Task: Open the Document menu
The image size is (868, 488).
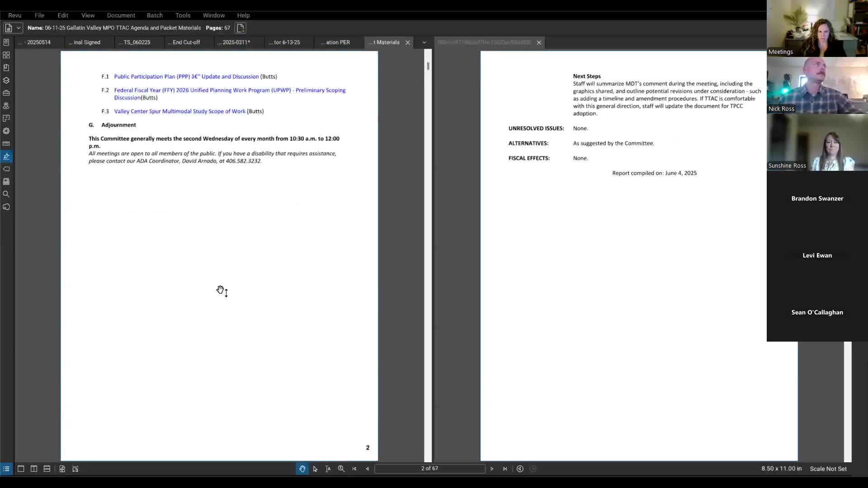Action: 121,15
